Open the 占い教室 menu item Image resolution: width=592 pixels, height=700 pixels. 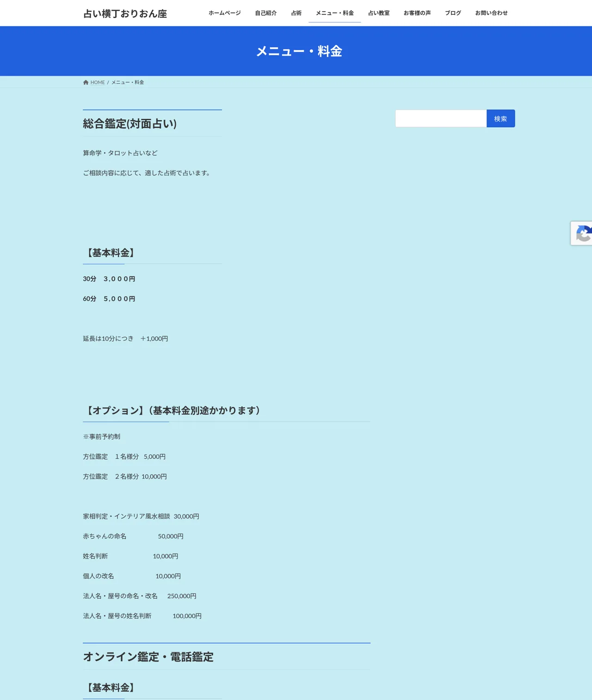[378, 13]
